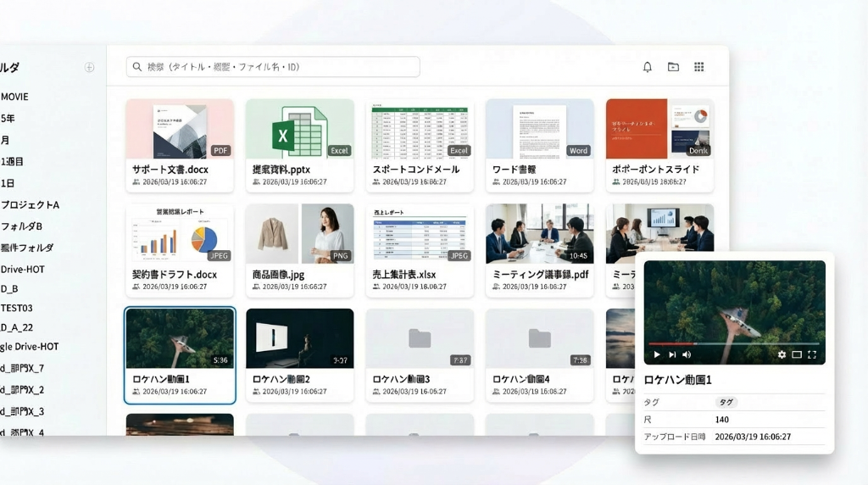868x485 pixels.
Task: Seek on the preview video progress bar
Action: tap(734, 343)
